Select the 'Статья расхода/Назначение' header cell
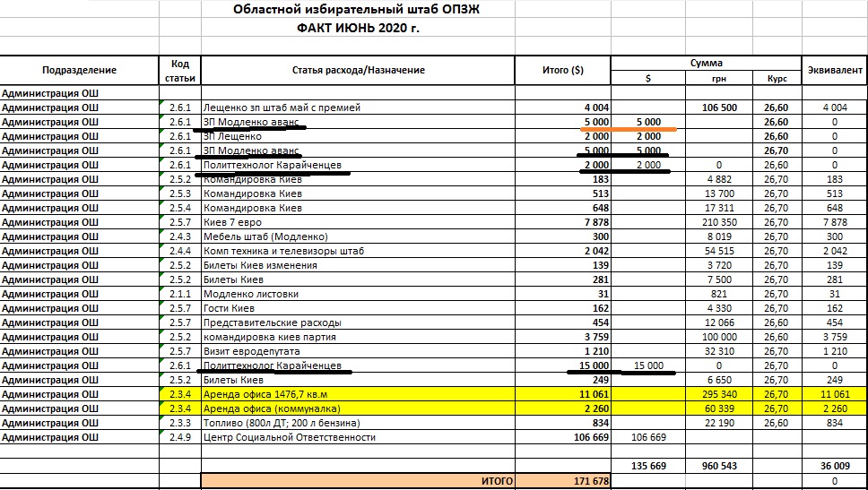The height and width of the screenshot is (490, 868). point(358,70)
